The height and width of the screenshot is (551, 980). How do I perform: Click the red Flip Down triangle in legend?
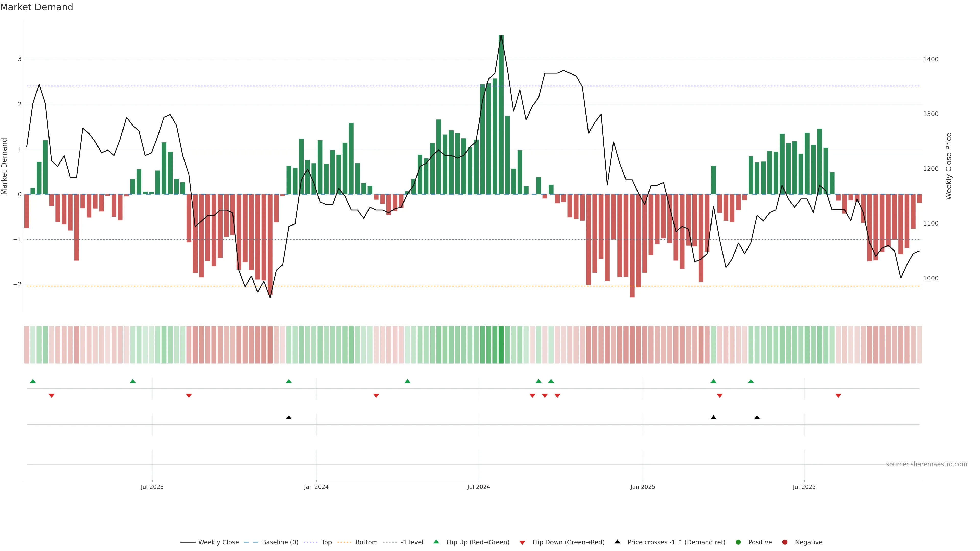[522, 542]
